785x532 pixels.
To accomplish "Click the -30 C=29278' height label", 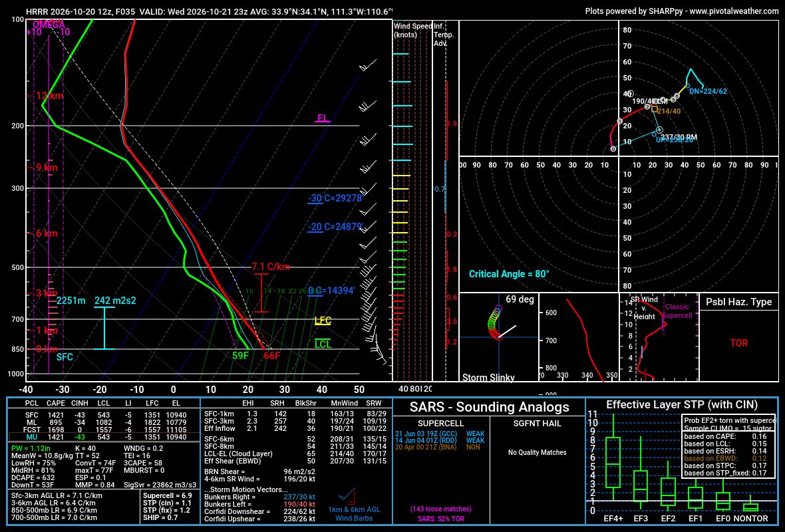I will [335, 198].
